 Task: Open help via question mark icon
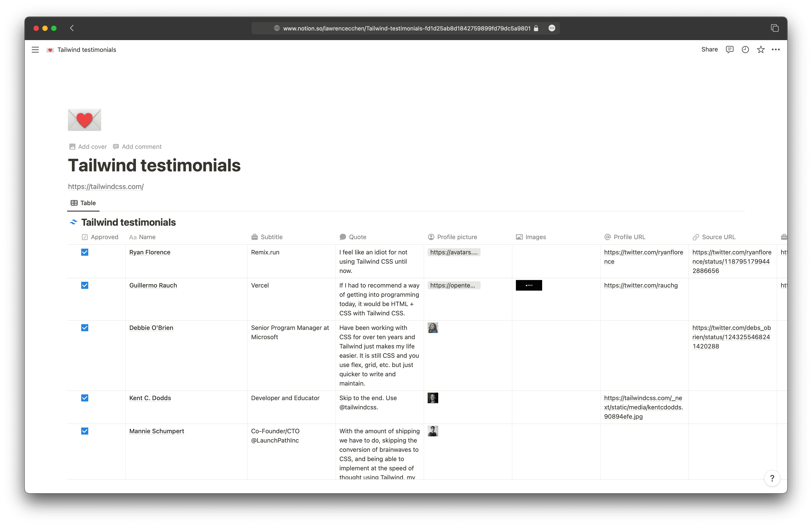tap(772, 478)
